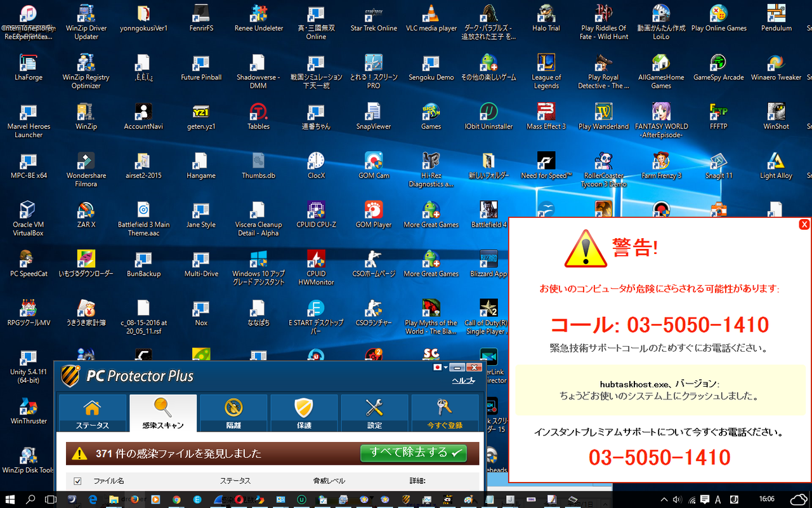Open the WinThruster desktop icon
Screen dimensions: 812x508
point(28,411)
